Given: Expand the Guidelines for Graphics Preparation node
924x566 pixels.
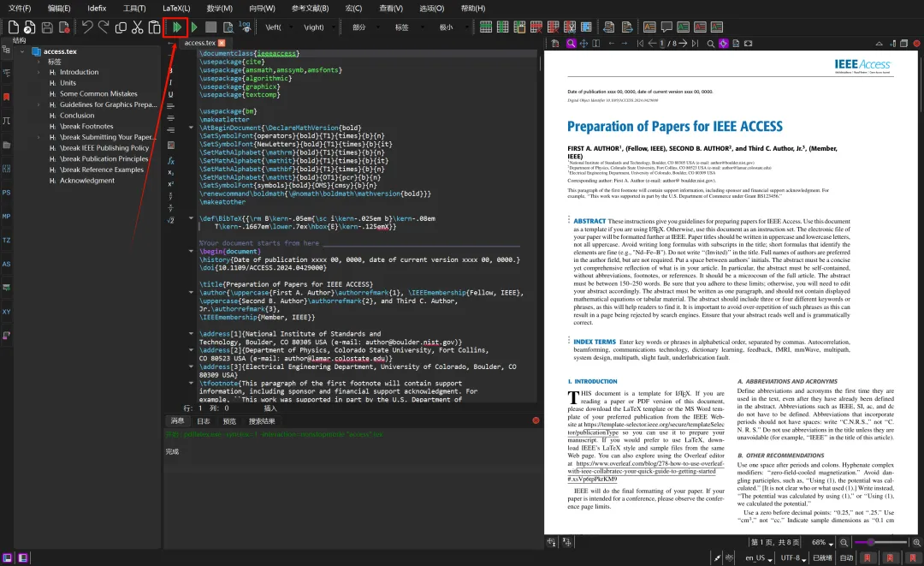Looking at the screenshot, I should click(38, 105).
